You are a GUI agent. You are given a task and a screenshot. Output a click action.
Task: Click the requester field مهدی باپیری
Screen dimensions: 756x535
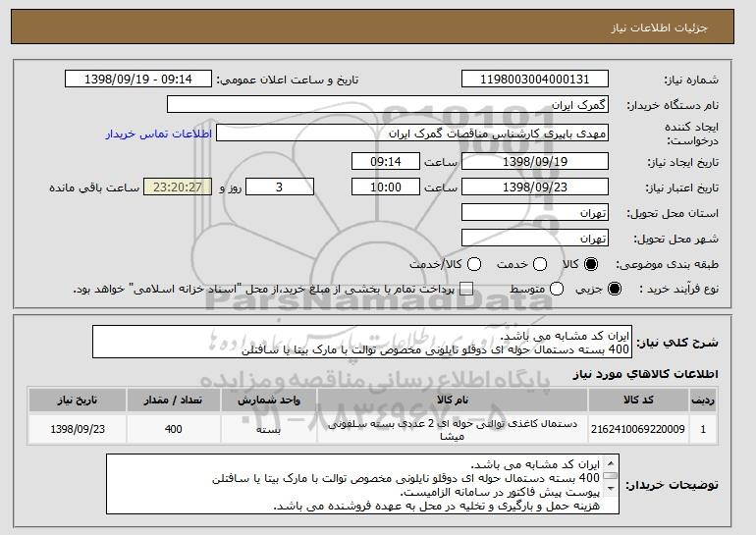click(412, 134)
